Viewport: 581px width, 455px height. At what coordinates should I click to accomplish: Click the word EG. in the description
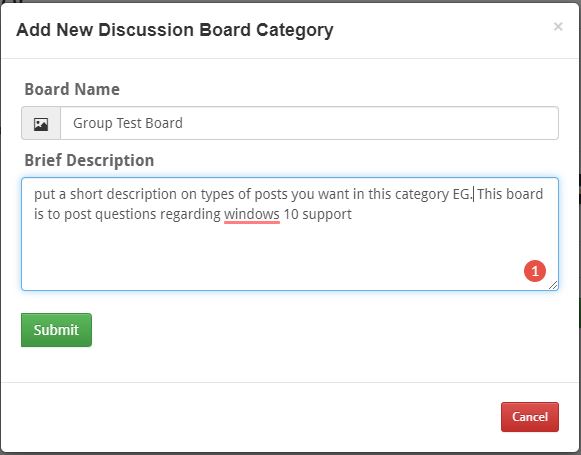463,194
